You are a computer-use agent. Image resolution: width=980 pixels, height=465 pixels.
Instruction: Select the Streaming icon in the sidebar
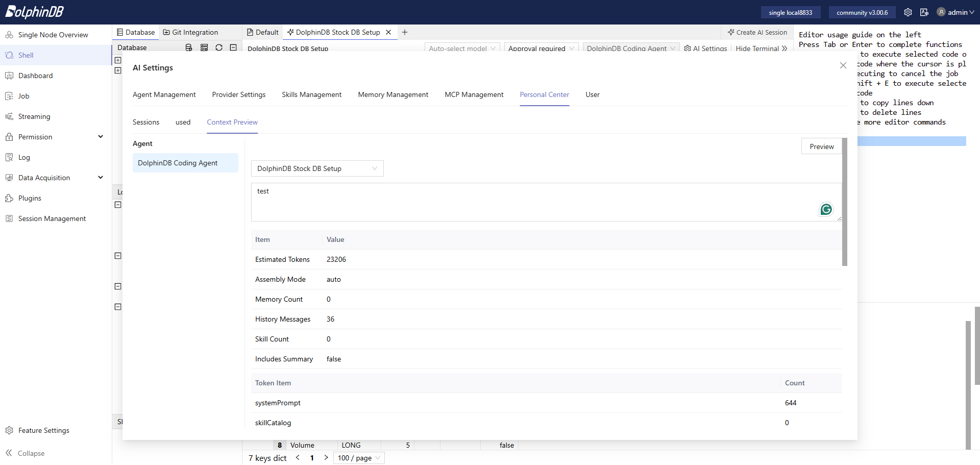pyautogui.click(x=9, y=116)
